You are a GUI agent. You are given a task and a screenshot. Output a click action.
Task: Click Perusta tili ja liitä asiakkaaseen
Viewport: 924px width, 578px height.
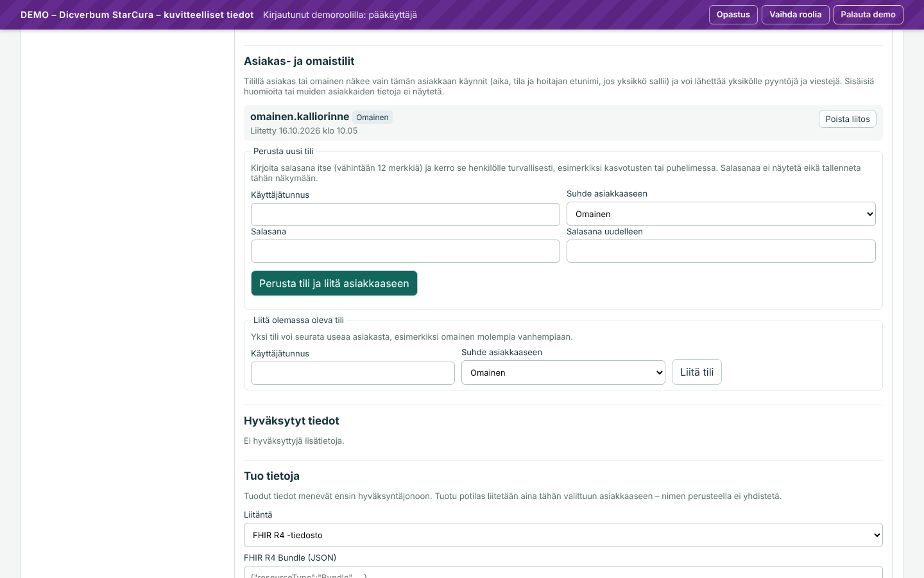point(334,283)
